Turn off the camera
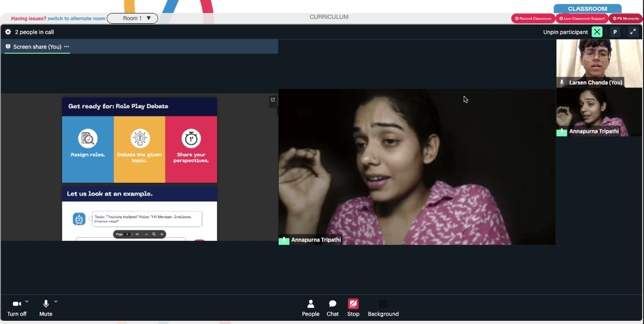Viewport: 644px width, 324px height. 17,308
